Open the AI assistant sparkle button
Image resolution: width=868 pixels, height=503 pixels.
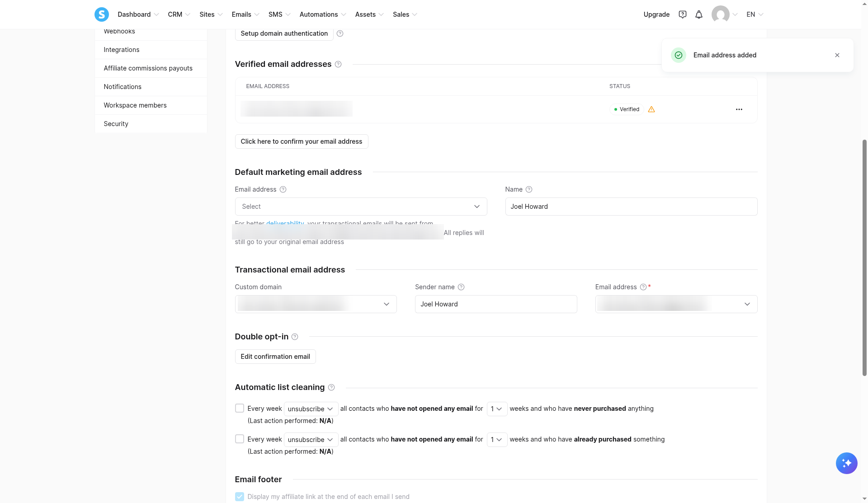coord(846,463)
